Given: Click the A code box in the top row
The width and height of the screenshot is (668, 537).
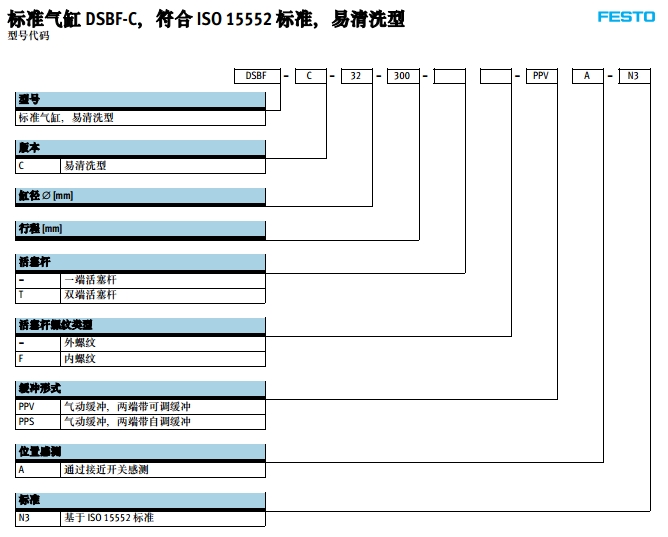Looking at the screenshot, I should coord(588,76).
